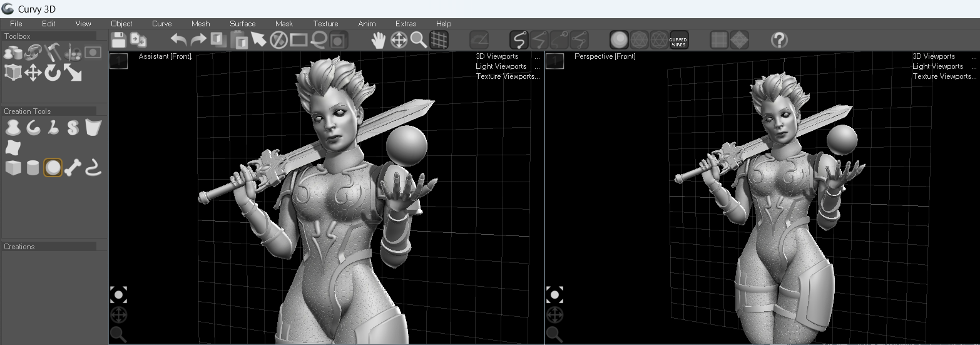Screen dimensions: 980x345
Task: Expand Texture Viewports in Perspective viewport
Action: click(944, 76)
